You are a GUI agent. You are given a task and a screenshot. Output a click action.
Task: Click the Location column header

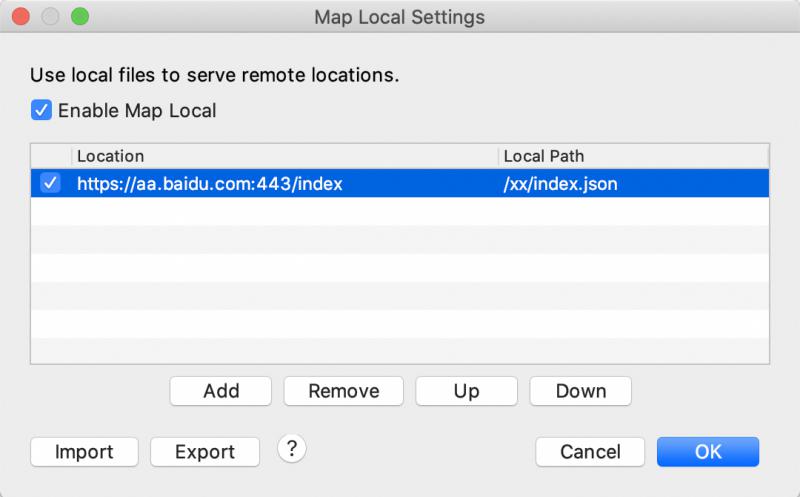tap(285, 156)
